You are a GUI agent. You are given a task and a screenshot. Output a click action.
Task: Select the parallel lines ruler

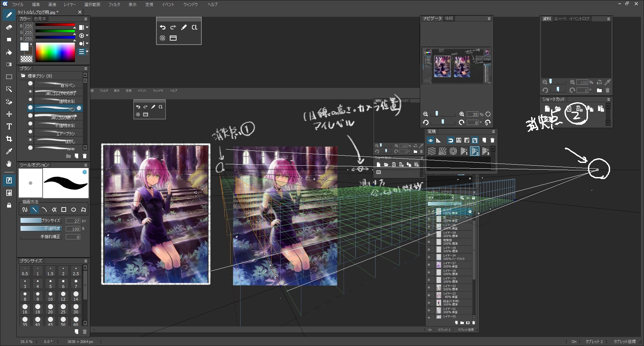(432, 151)
